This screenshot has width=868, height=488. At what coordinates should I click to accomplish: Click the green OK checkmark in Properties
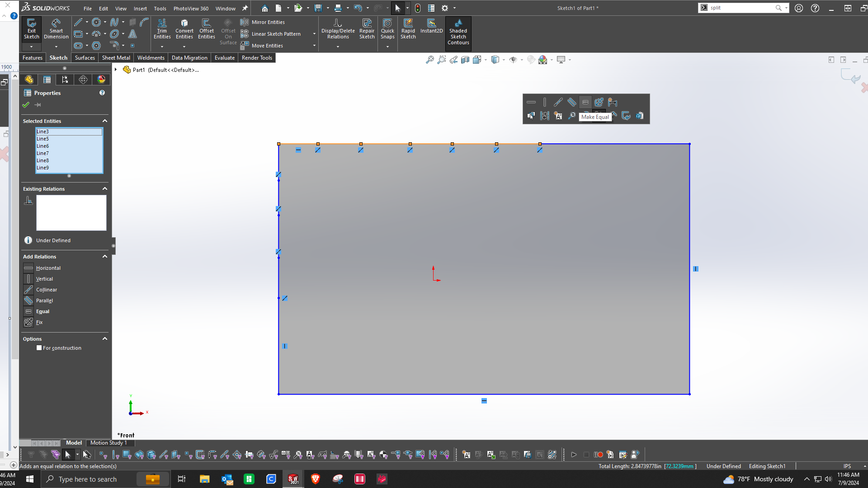click(26, 105)
